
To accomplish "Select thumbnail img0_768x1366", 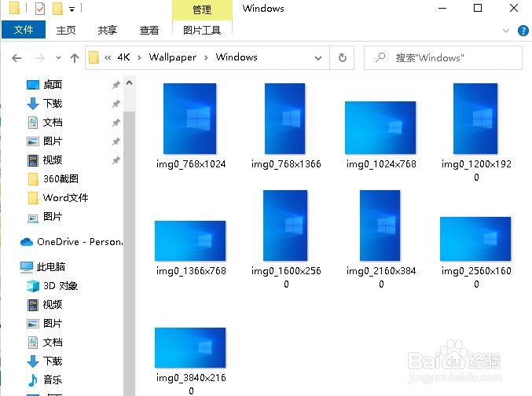I will click(x=284, y=119).
